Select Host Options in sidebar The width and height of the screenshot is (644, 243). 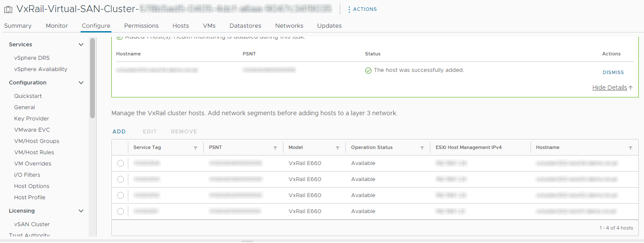[x=32, y=186]
